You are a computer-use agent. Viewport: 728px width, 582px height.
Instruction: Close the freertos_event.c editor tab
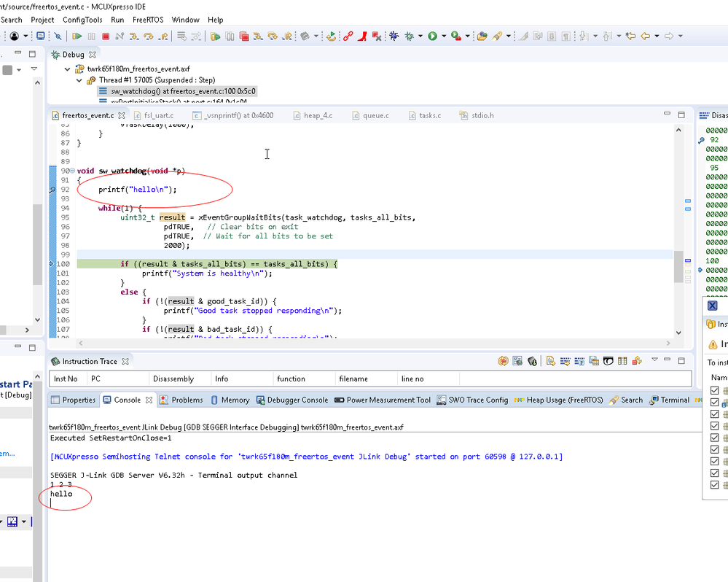(122, 116)
